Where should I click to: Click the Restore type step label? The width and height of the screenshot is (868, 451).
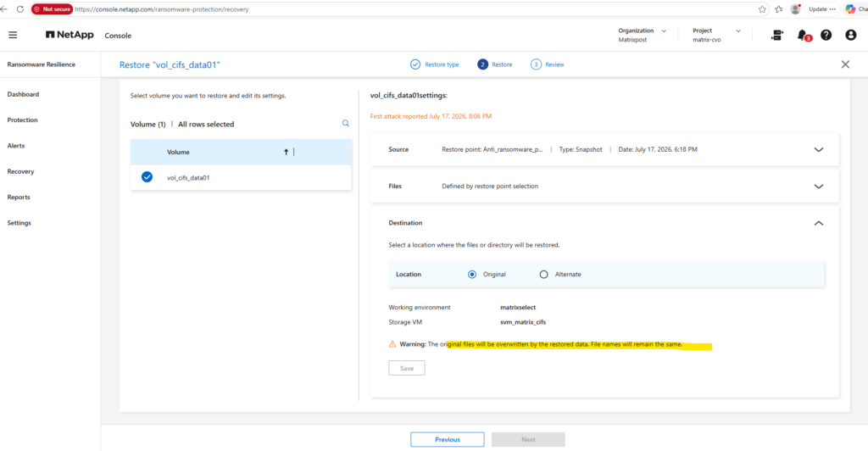pyautogui.click(x=442, y=64)
